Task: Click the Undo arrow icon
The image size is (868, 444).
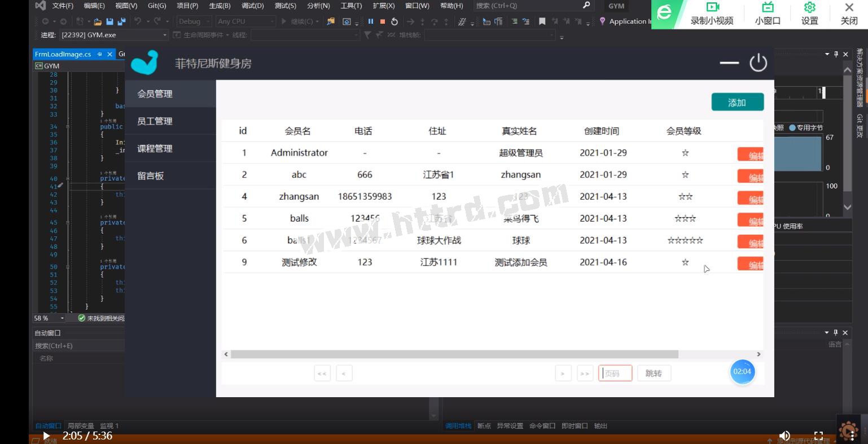Action: [138, 21]
